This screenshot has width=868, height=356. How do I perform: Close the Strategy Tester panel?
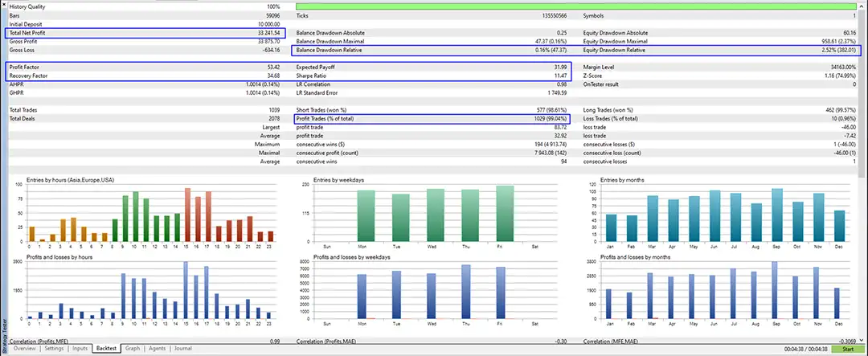3,4
